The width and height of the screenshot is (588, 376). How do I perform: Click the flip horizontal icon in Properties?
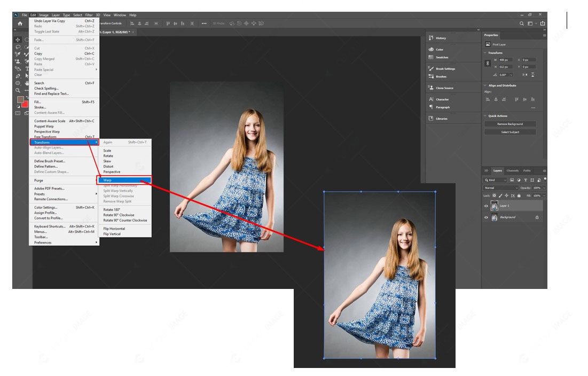[x=524, y=75]
